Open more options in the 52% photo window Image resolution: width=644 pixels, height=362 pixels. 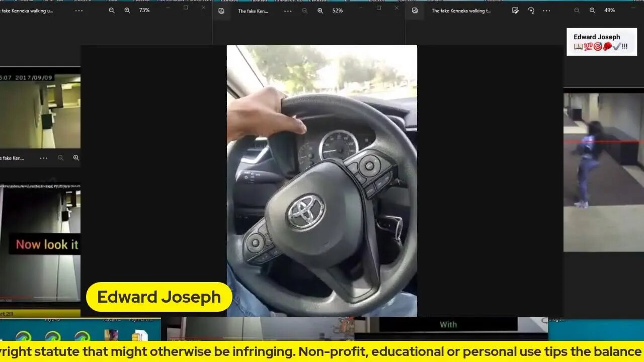(288, 11)
